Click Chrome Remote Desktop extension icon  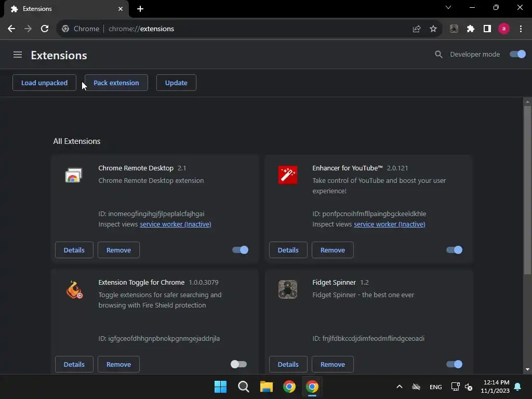pos(74,175)
